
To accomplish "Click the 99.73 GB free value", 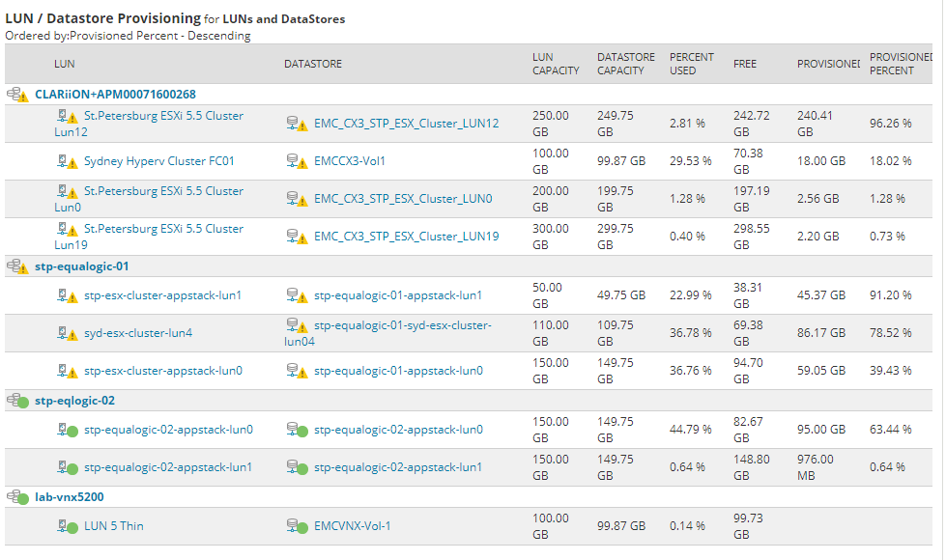I will pyautogui.click(x=748, y=526).
